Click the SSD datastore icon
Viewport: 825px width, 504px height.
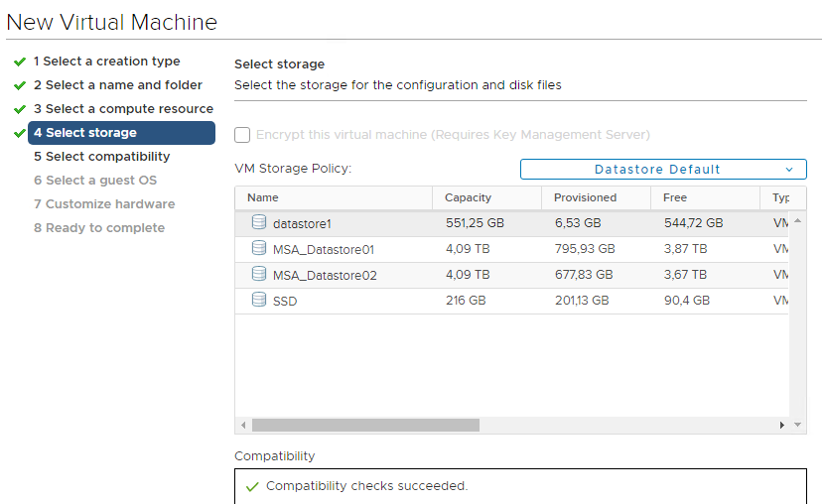pos(259,300)
